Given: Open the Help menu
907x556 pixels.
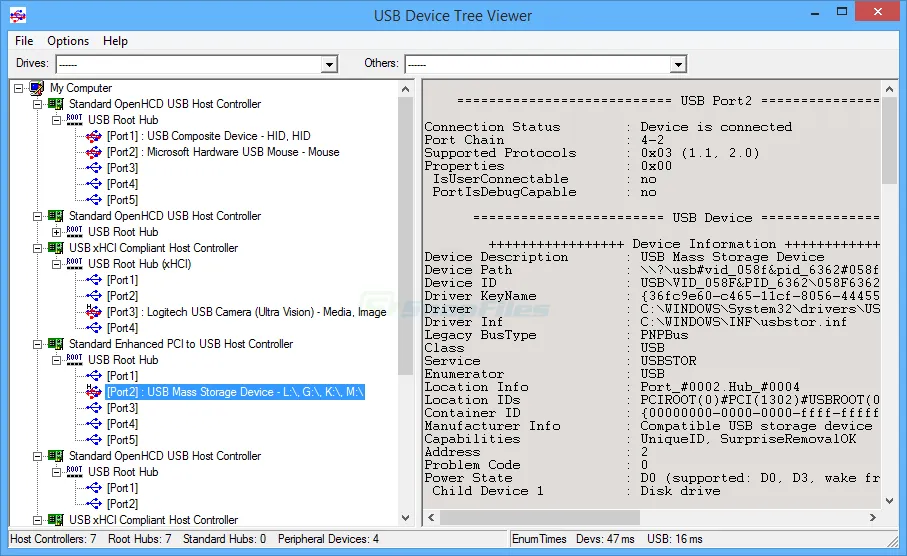Looking at the screenshot, I should click(115, 41).
